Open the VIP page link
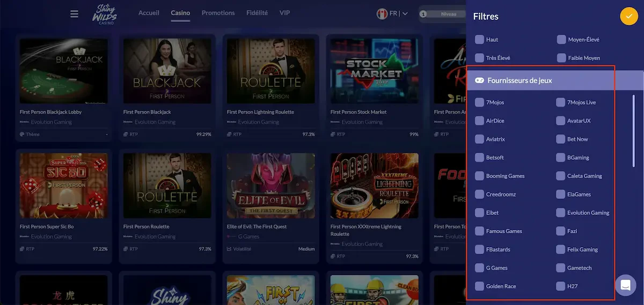Screen dimensions: 644x305 pyautogui.click(x=284, y=13)
